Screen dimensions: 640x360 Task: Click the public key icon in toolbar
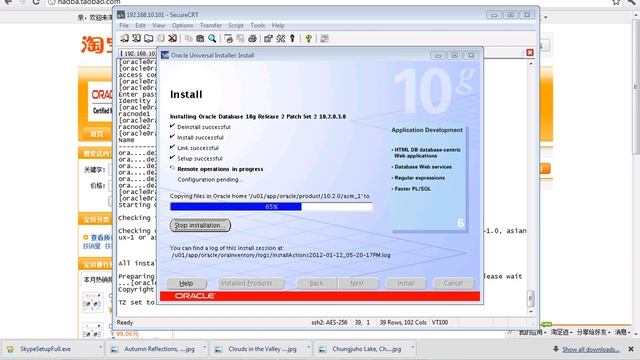(x=292, y=38)
